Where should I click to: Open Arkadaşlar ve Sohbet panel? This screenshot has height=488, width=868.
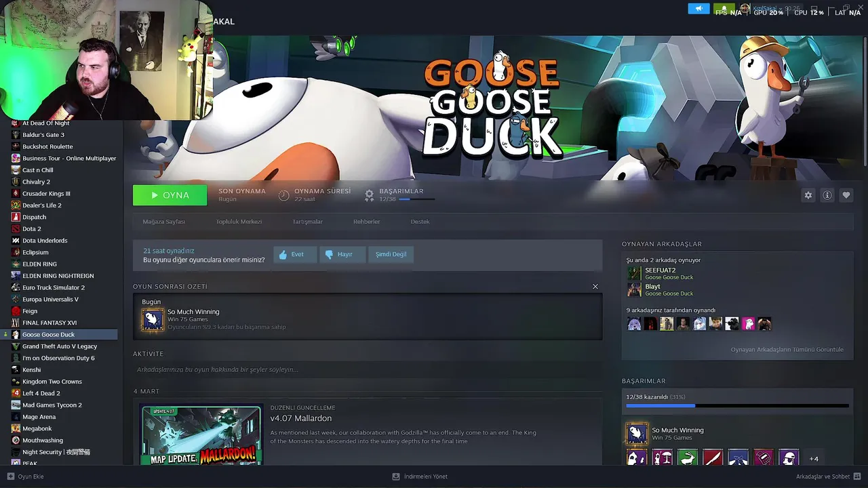click(828, 476)
